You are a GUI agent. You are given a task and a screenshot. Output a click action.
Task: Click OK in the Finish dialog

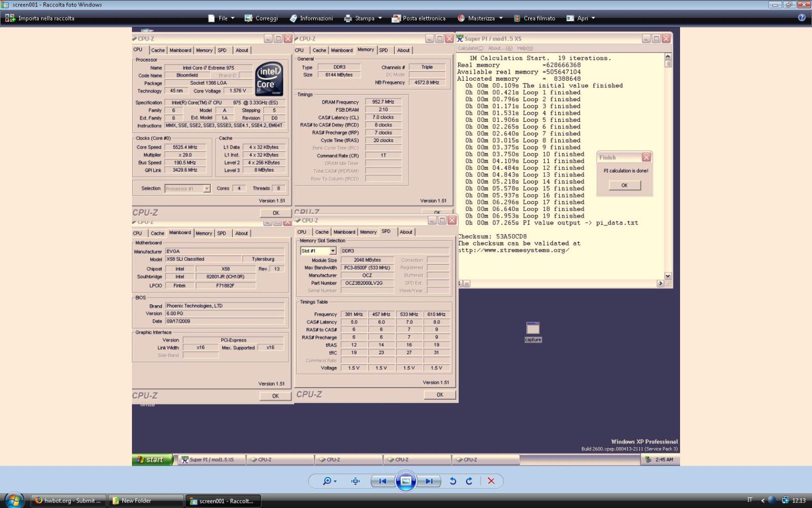coord(625,185)
